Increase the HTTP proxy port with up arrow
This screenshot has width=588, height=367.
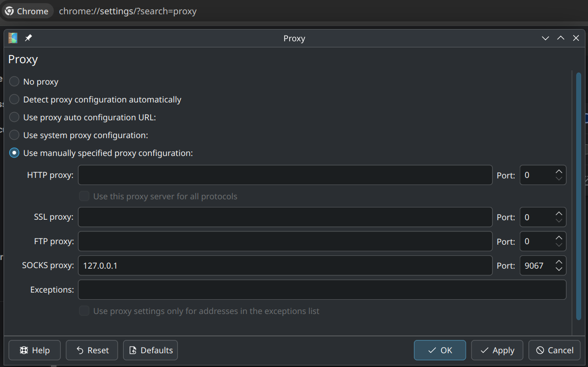coord(559,171)
